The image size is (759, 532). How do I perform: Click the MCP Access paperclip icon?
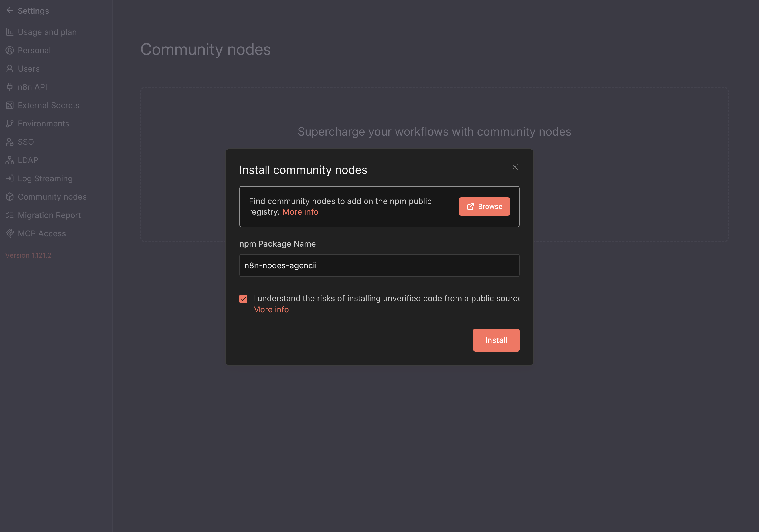pyautogui.click(x=9, y=233)
